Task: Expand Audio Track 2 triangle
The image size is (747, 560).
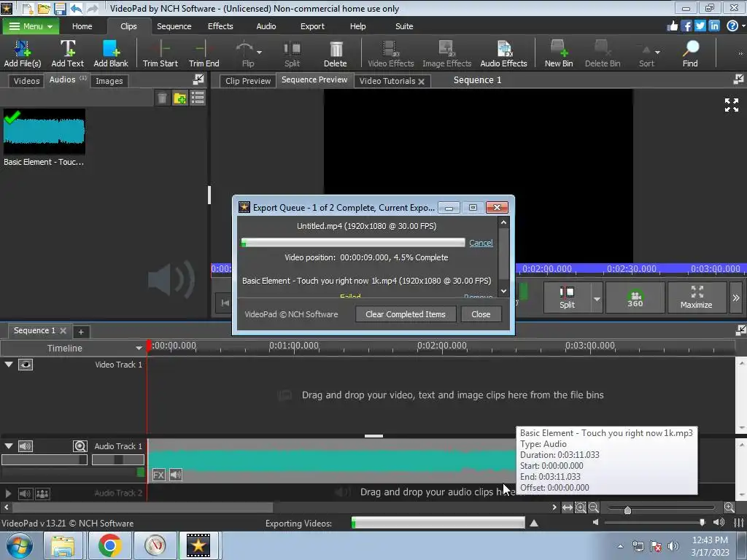Action: point(7,494)
